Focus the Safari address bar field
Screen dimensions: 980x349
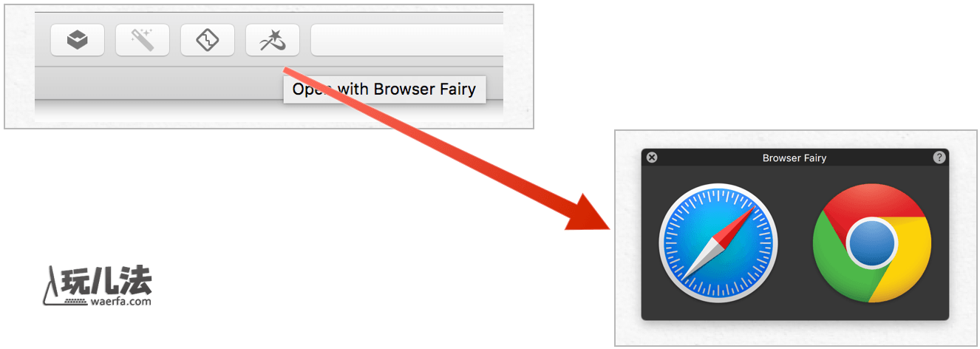click(x=407, y=40)
